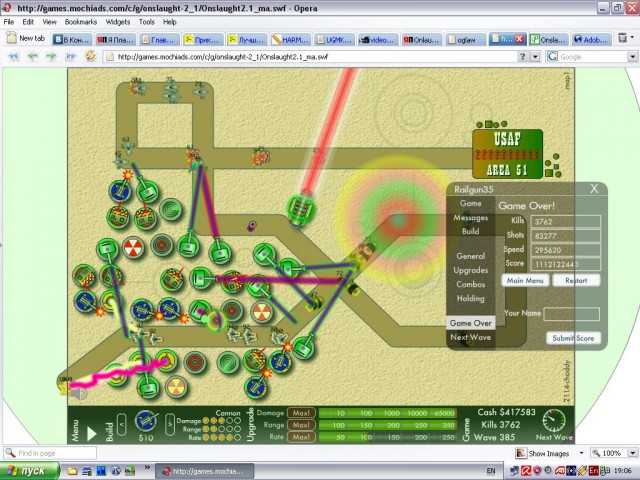Go forward with the Forward arrow
Image resolution: width=640 pixels, height=480 pixels.
tap(51, 56)
